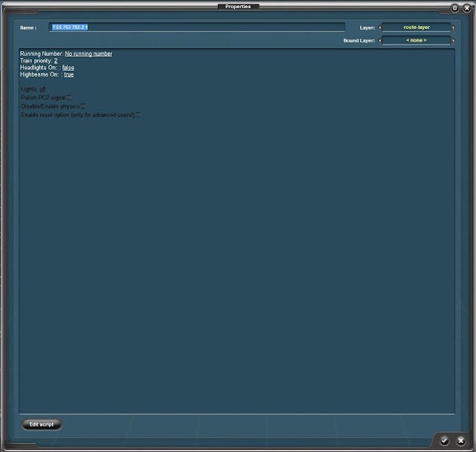Screen dimensions: 476x452
Task: Tick the Polish PC2 signal checkbox
Action: pyautogui.click(x=69, y=97)
